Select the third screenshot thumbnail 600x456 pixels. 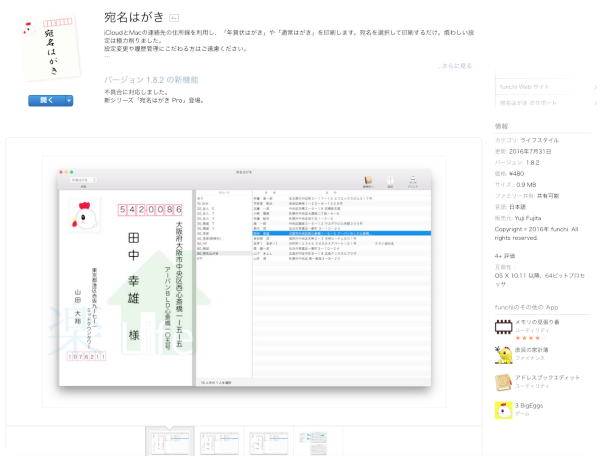[x=269, y=443]
